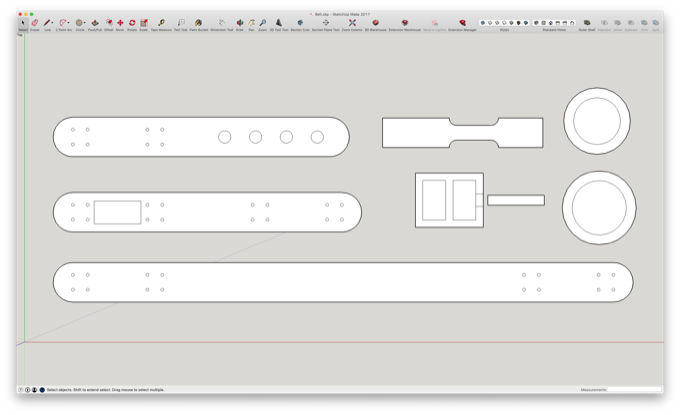Viewport: 680px width, 415px height.
Task: Switch to the first Standard Views icon
Action: click(536, 23)
